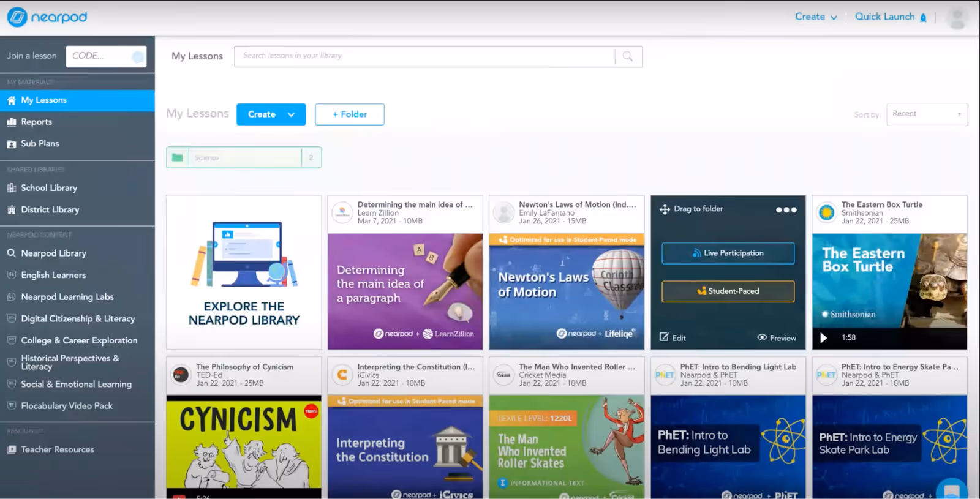Image resolution: width=980 pixels, height=499 pixels.
Task: Open the Sort by Recent dropdown
Action: point(927,114)
